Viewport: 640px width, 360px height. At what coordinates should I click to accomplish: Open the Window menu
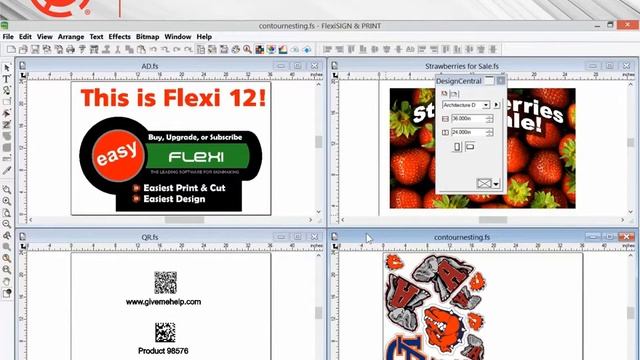(x=178, y=37)
